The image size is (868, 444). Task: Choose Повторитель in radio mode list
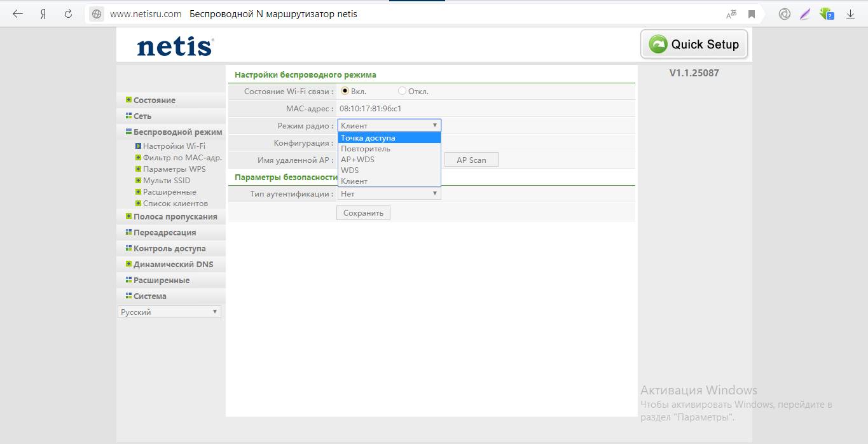(x=389, y=149)
